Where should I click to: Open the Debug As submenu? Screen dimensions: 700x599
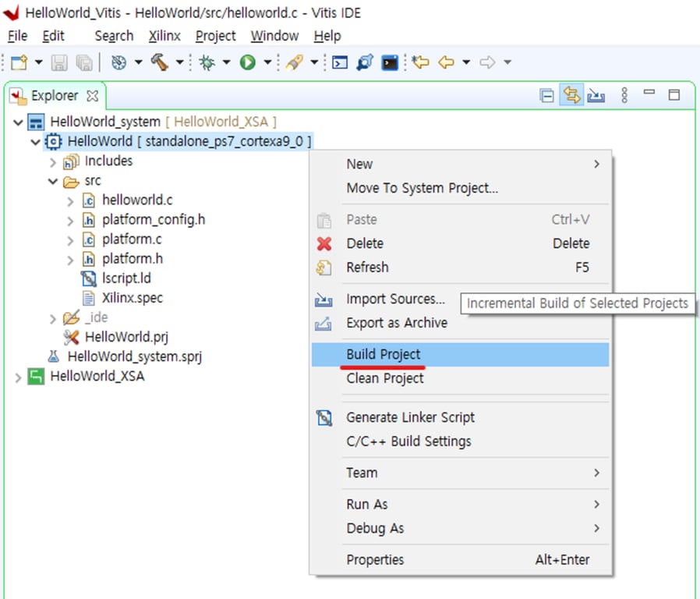pos(460,529)
